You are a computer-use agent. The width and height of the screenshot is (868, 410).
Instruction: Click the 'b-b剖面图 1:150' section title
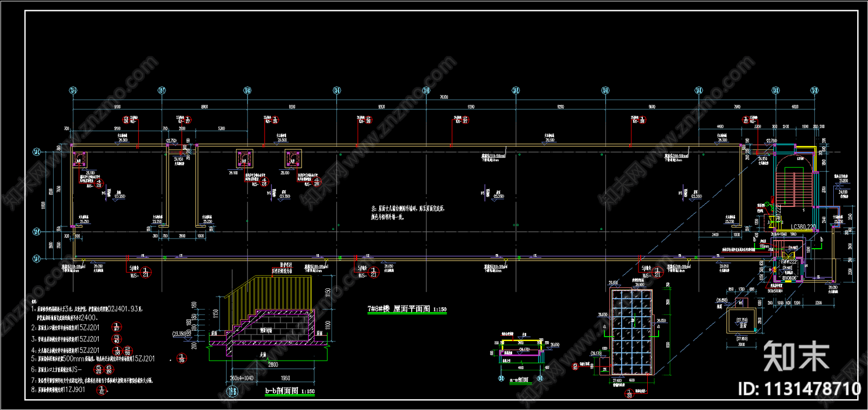[290, 391]
